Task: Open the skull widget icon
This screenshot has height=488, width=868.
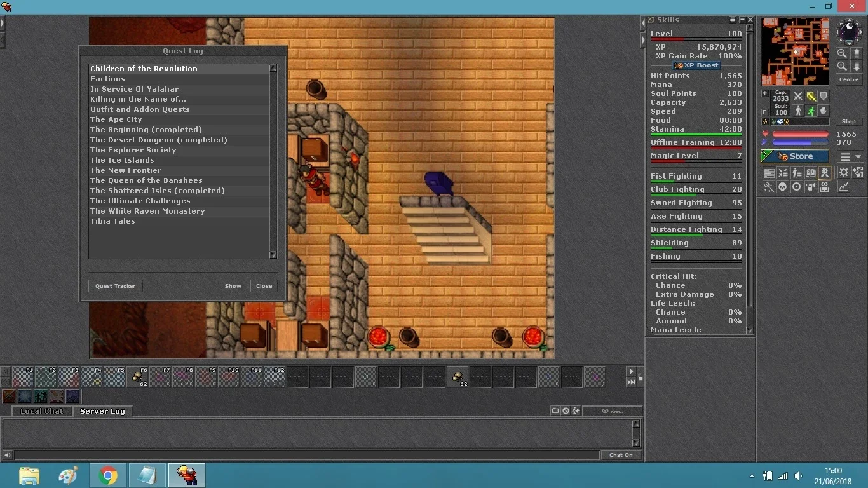Action: [x=782, y=187]
